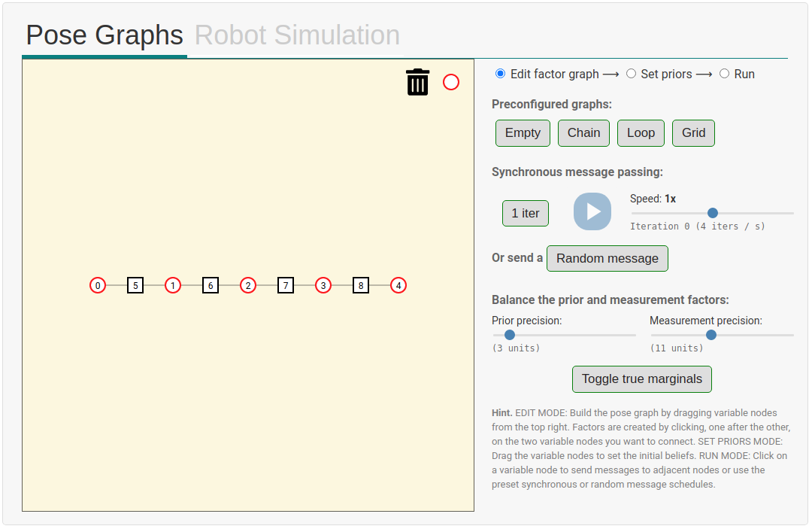Image resolution: width=812 pixels, height=529 pixels.
Task: Click factor node 5 square
Action: [135, 285]
